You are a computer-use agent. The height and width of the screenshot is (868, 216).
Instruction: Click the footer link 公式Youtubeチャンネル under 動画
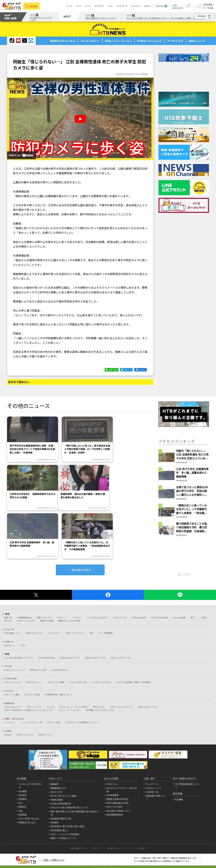(x=70, y=657)
